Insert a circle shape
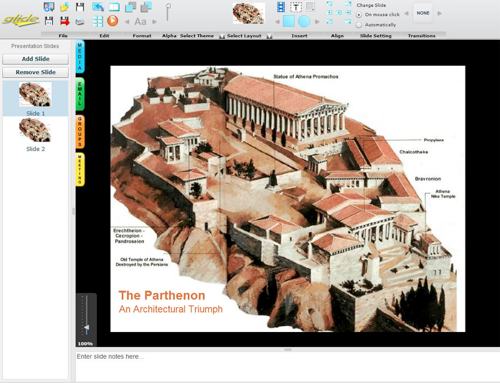The image size is (500, 383). tap(304, 22)
